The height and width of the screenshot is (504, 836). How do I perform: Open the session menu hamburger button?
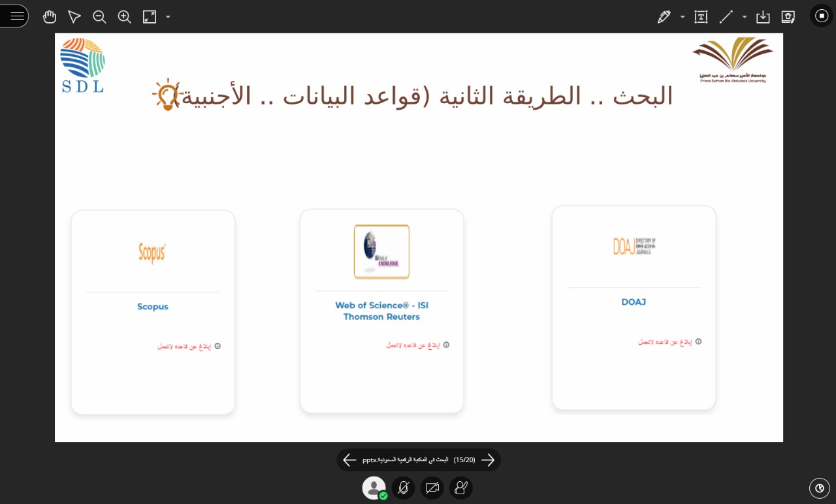coord(16,16)
